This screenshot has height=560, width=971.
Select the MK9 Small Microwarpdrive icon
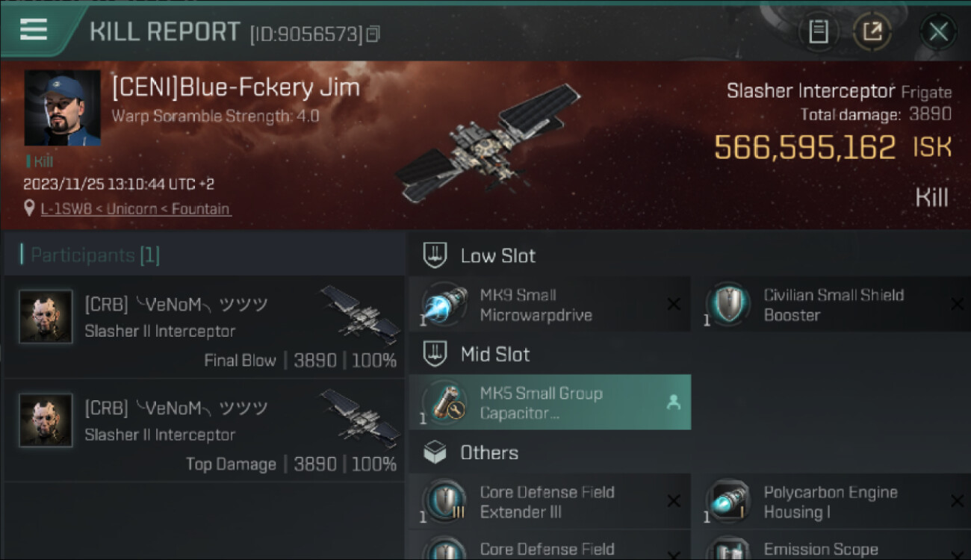(x=444, y=305)
